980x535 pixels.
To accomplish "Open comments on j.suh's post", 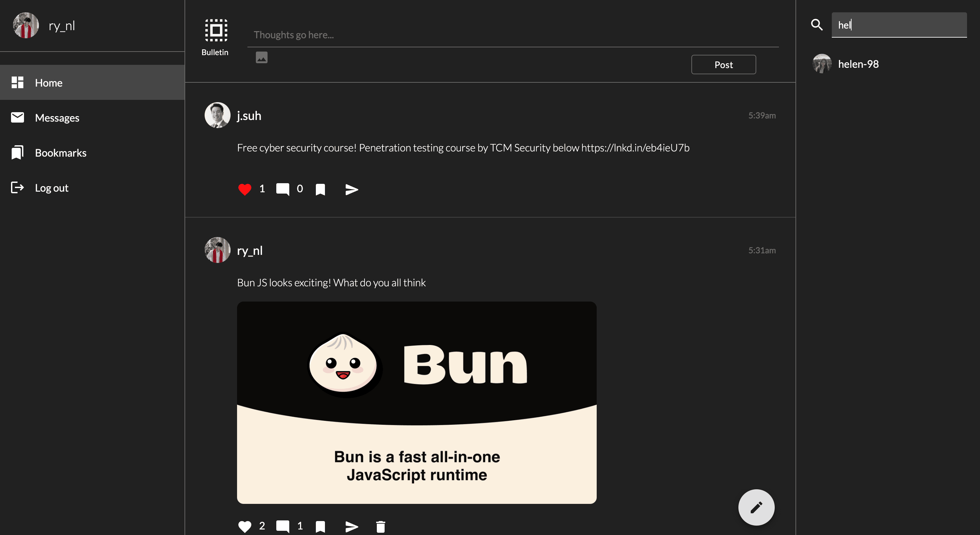I will pyautogui.click(x=283, y=189).
